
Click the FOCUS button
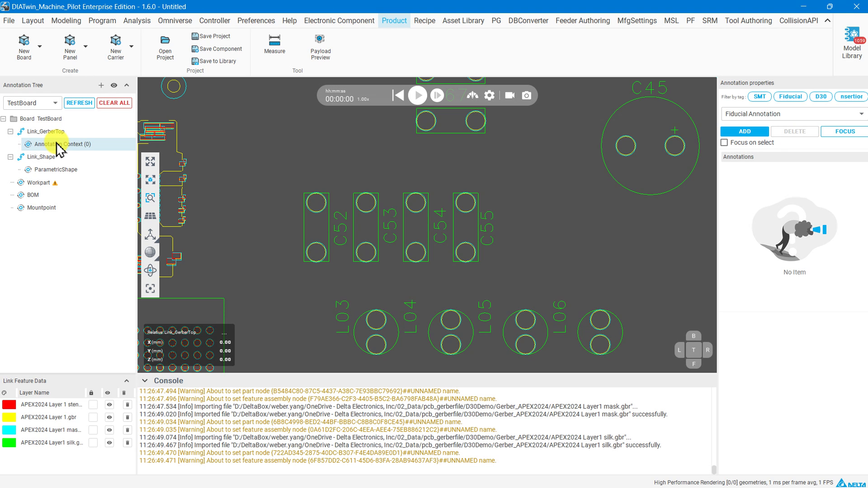pyautogui.click(x=844, y=131)
